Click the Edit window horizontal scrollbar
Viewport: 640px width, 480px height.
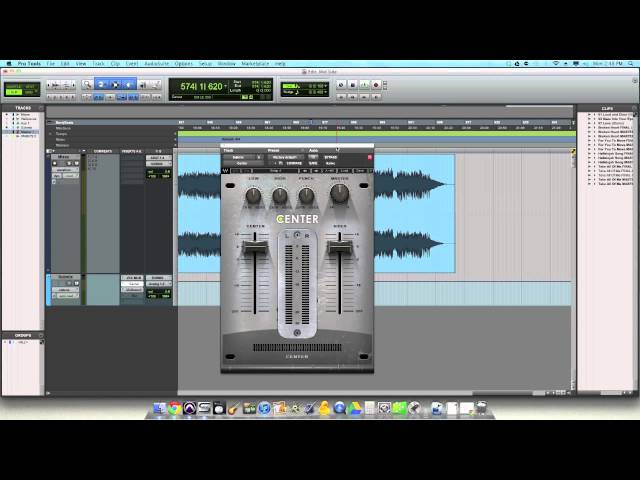pos(502,393)
